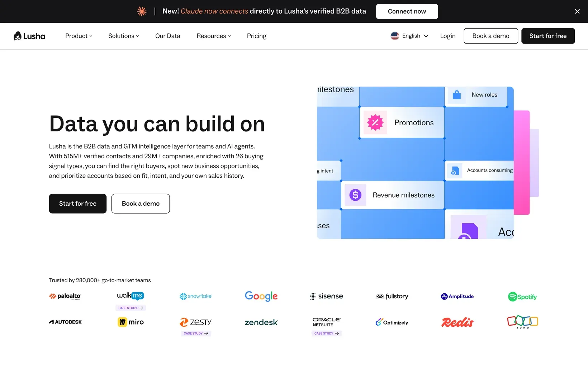Click the Zoho logo
Image resolution: width=588 pixels, height=368 pixels.
(x=522, y=322)
